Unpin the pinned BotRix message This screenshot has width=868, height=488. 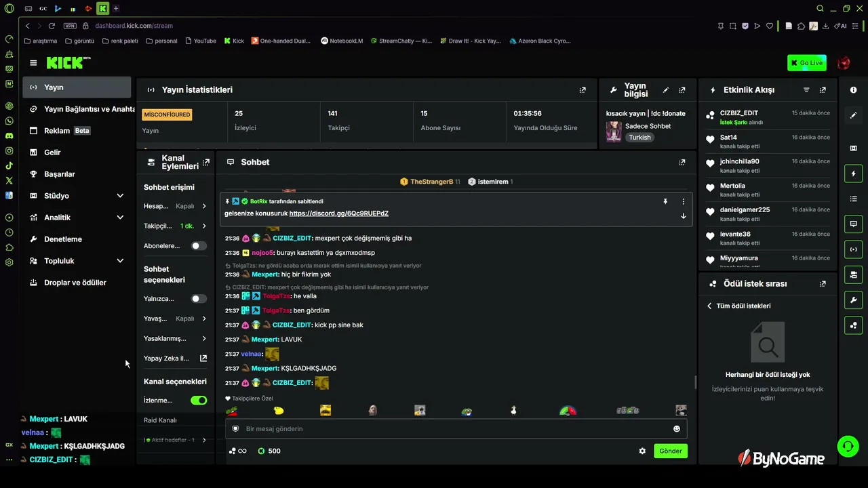pos(665,201)
